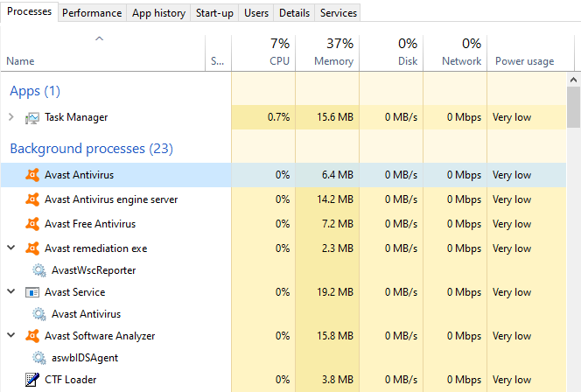Image resolution: width=581 pixels, height=392 pixels.
Task: Open the App history tab
Action: pos(158,13)
